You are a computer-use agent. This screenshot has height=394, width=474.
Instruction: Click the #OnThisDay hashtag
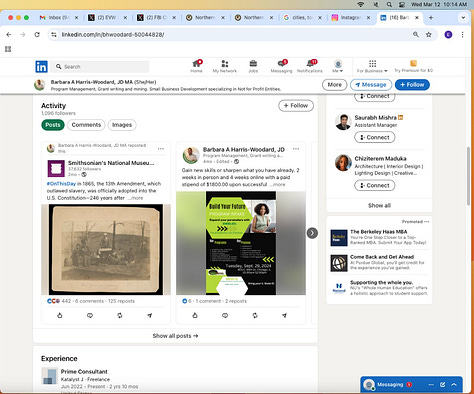pos(61,184)
